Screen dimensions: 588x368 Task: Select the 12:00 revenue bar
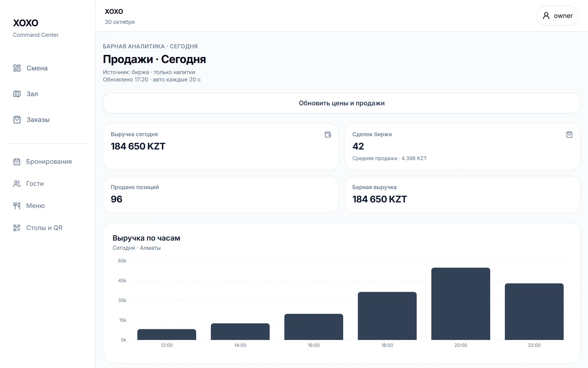click(x=167, y=335)
